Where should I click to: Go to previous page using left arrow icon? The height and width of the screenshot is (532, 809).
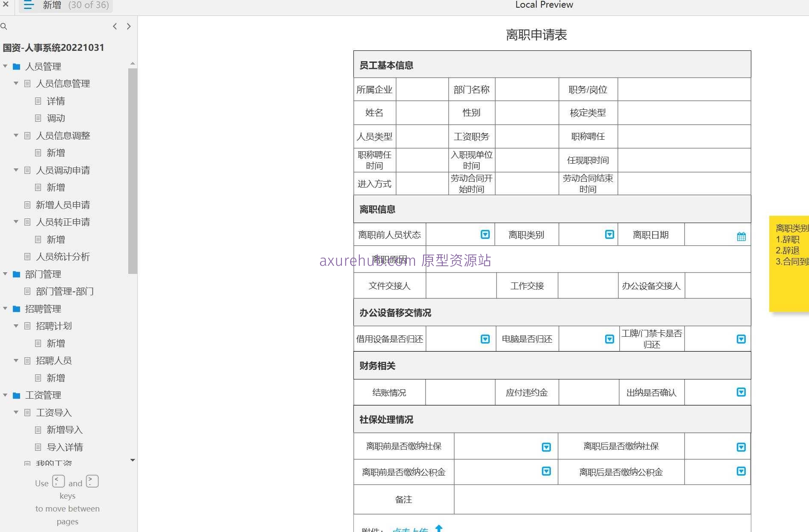pos(115,26)
